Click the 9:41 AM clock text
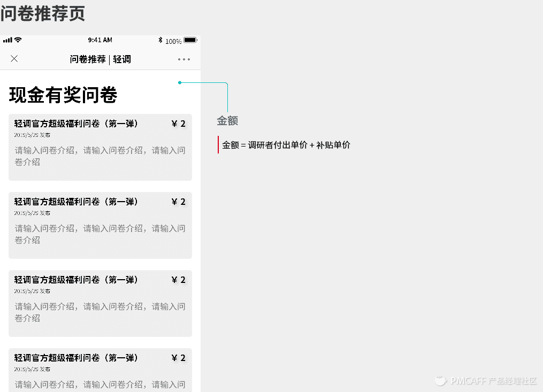The image size is (543, 392). 100,40
